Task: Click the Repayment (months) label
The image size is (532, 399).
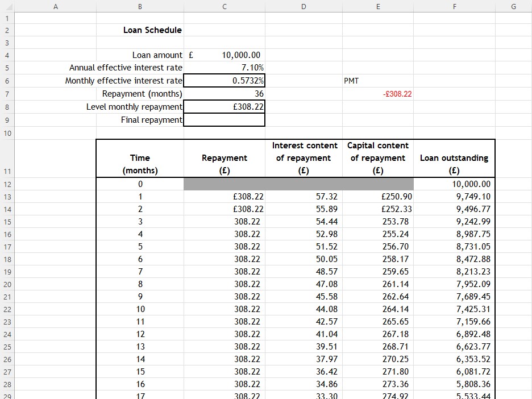Action: point(142,94)
